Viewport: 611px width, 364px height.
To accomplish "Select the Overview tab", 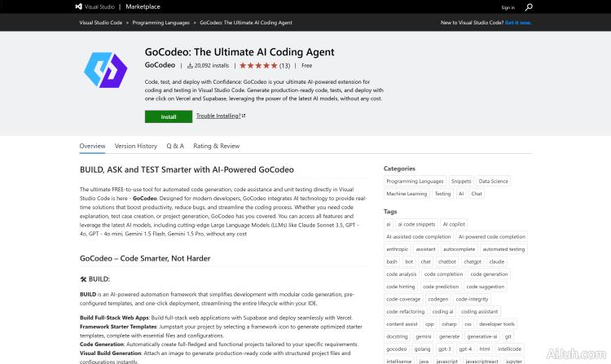I will 92,146.
